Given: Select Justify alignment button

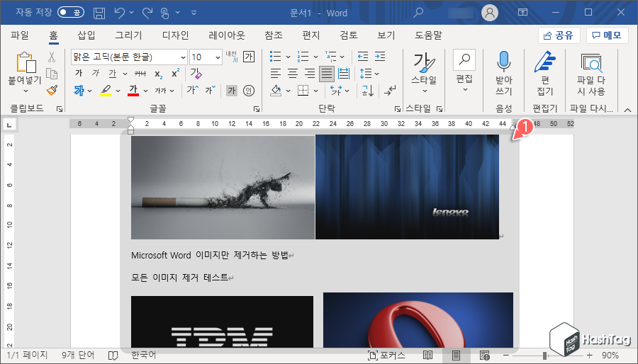Looking at the screenshot, I should click(327, 74).
